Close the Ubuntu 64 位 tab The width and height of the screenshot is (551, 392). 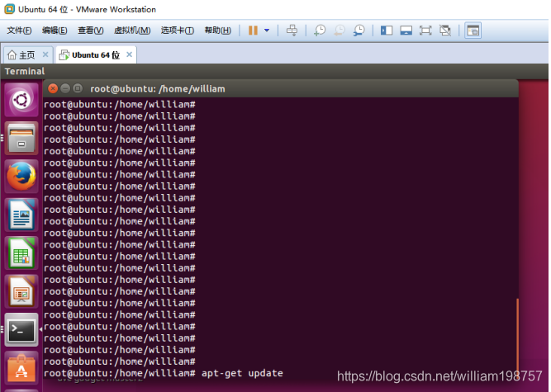pos(130,54)
